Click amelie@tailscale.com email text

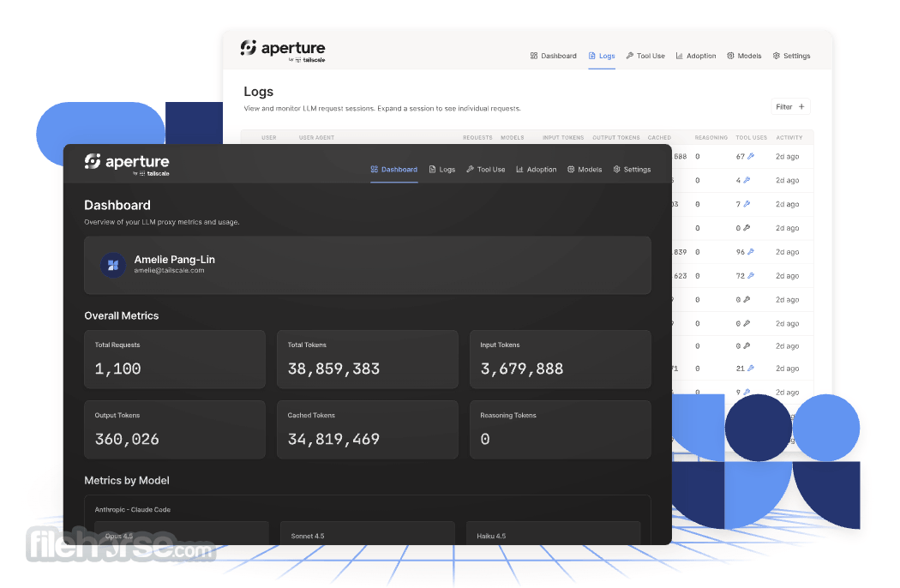170,271
